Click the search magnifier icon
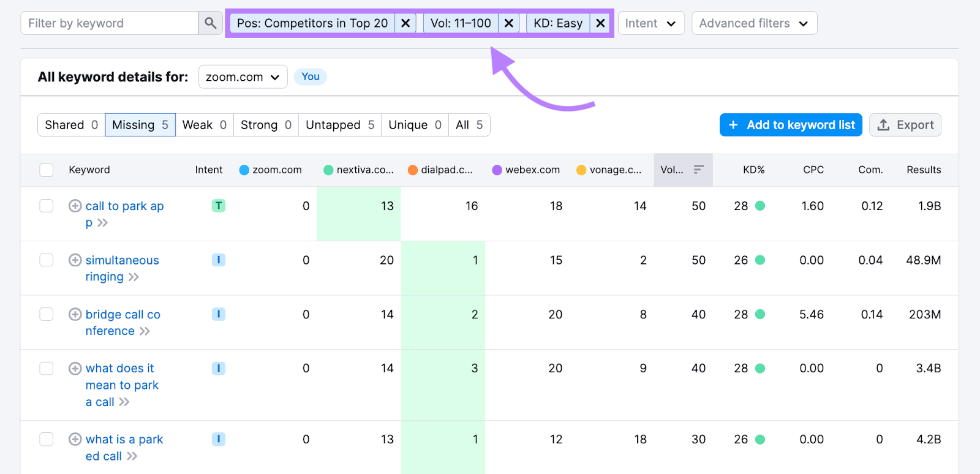 click(210, 23)
